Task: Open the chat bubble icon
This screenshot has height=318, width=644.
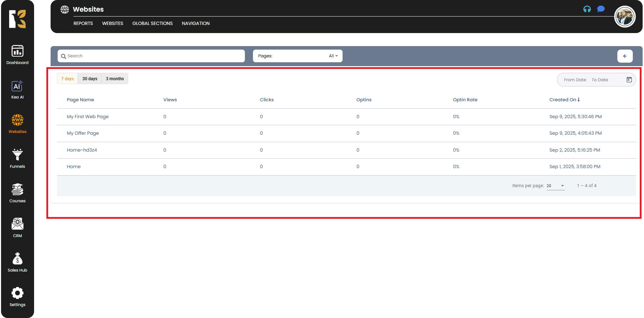Action: [x=601, y=9]
